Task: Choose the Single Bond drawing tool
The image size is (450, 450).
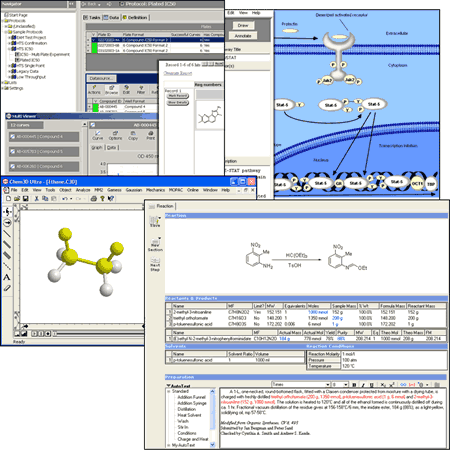Action: 7,234
